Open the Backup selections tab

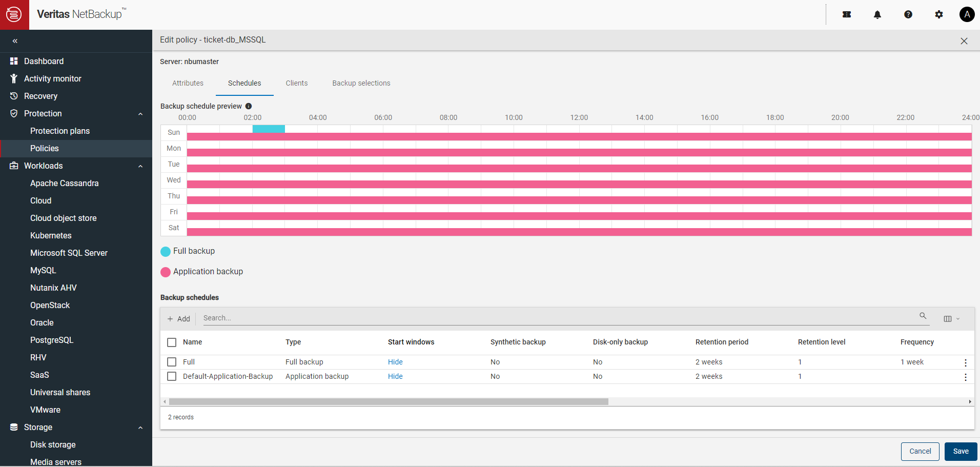click(x=361, y=83)
